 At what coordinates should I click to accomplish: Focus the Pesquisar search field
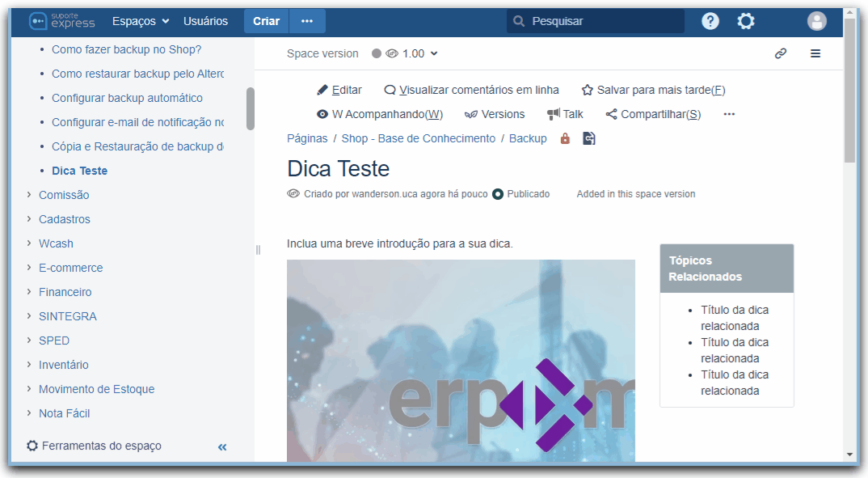point(596,21)
